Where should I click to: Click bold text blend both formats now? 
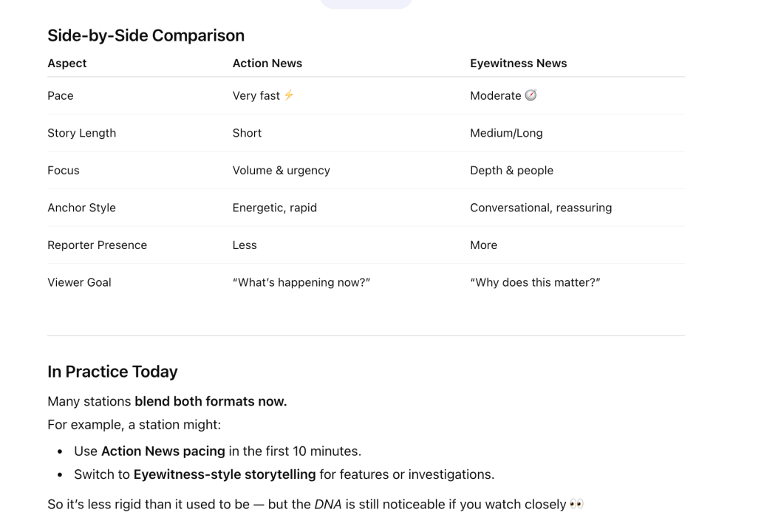point(211,401)
